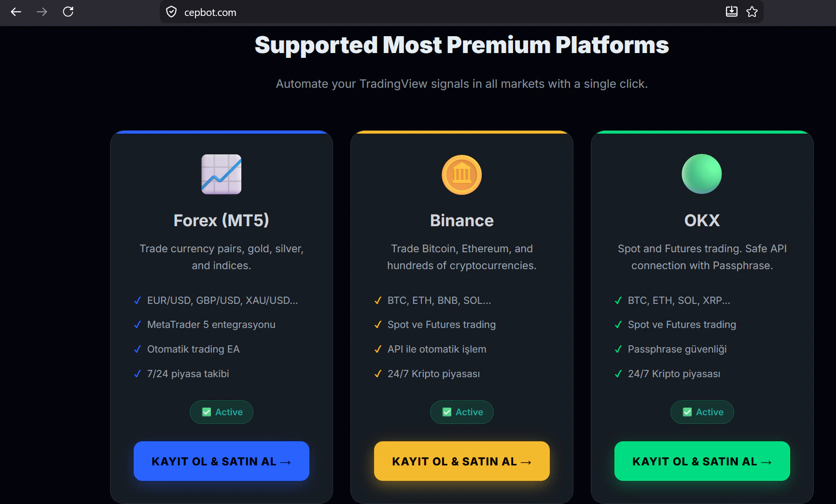Click the blue Forex KAYIT OL & SATIN AL button
This screenshot has width=836, height=504.
(x=222, y=461)
